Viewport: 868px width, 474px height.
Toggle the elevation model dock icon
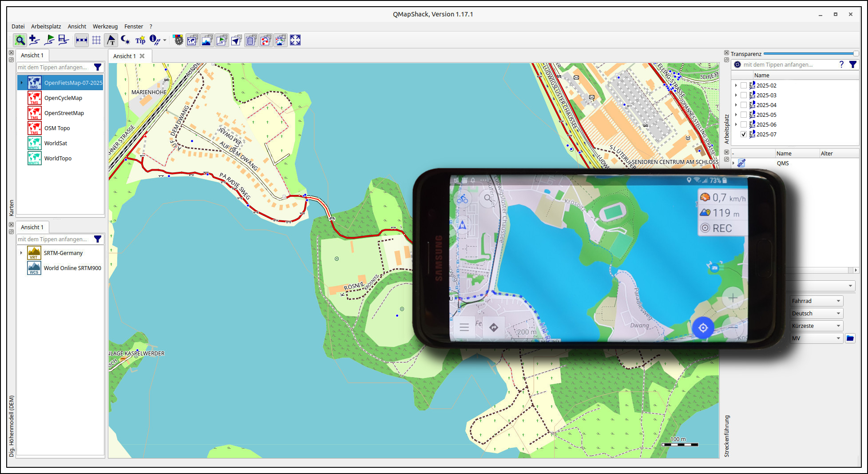[x=207, y=40]
